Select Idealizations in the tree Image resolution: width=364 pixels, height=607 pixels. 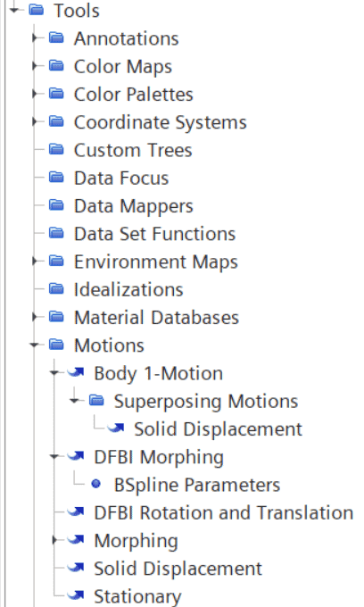(128, 289)
